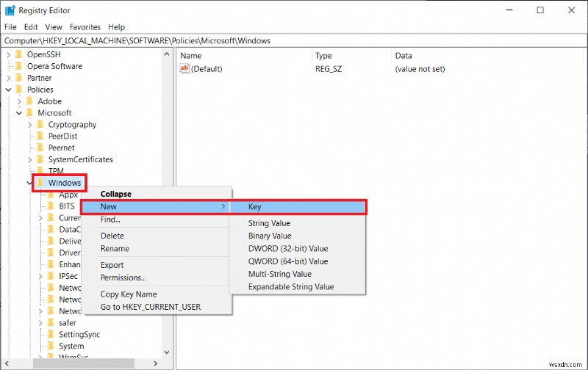Choose Collapse in the context menu
The image size is (588, 370).
pos(157,194)
